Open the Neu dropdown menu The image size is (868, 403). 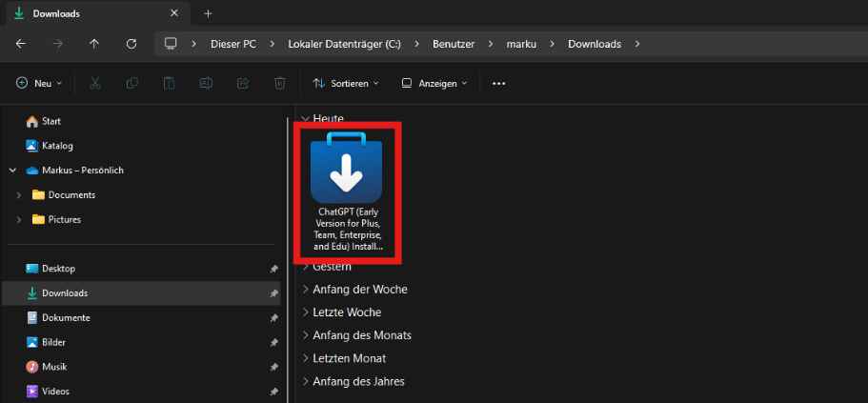[x=39, y=84]
